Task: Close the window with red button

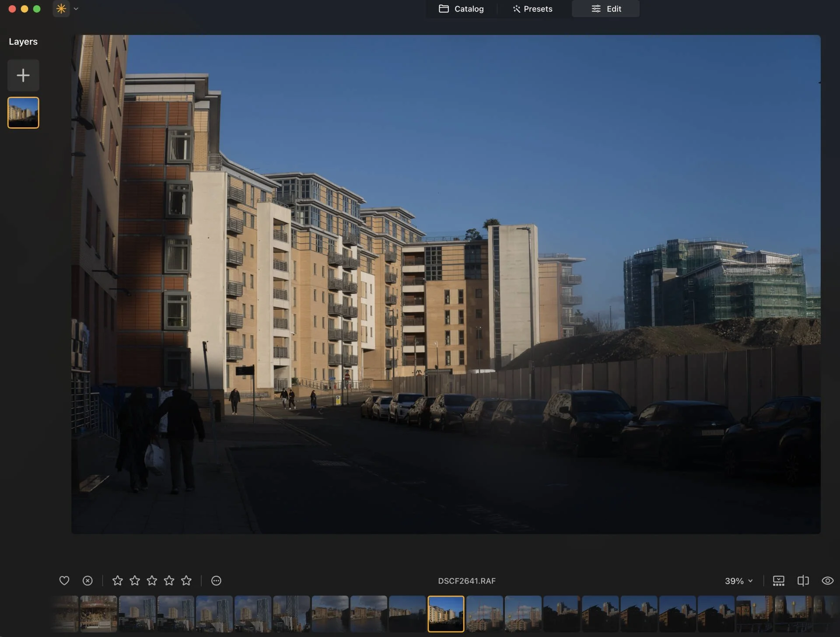Action: [x=12, y=9]
